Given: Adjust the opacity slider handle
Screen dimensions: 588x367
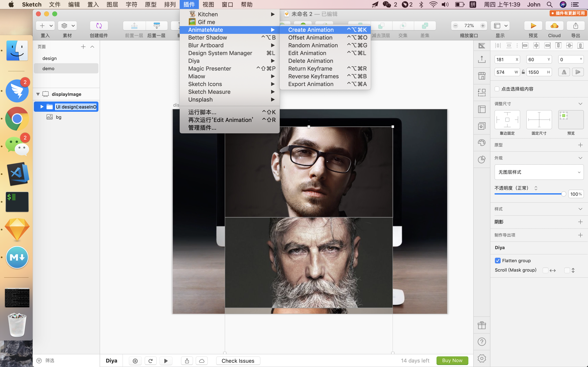Looking at the screenshot, I should click(x=563, y=194).
